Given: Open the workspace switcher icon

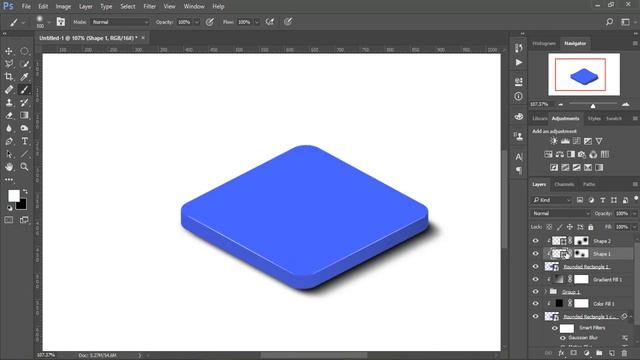Looking at the screenshot, I should (x=625, y=22).
